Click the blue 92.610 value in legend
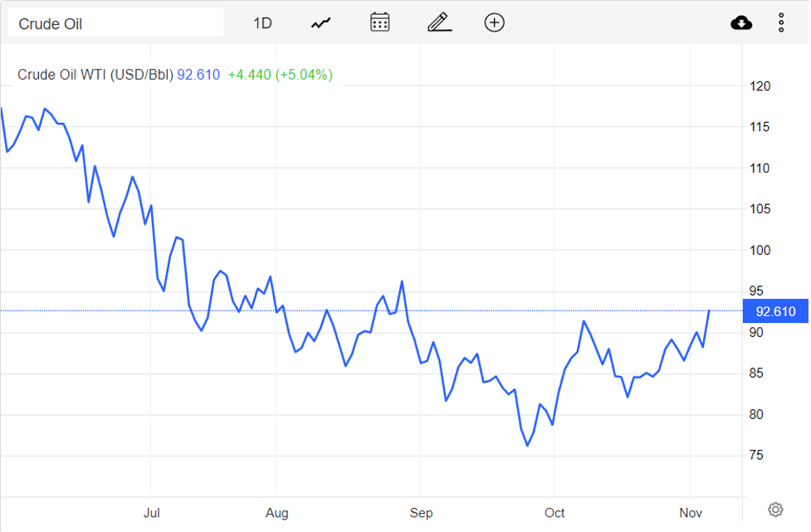The height and width of the screenshot is (532, 811). coord(198,75)
